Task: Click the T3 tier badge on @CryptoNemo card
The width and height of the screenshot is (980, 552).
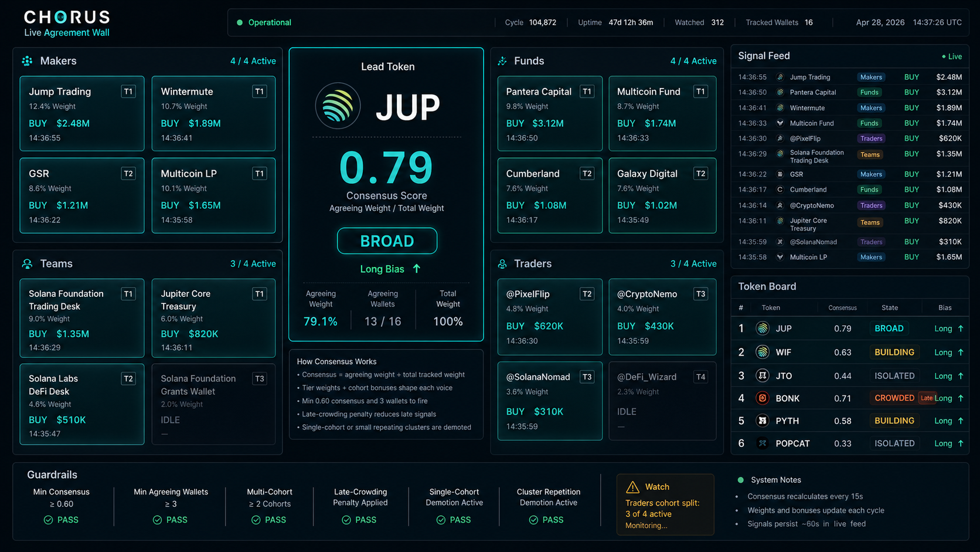Action: [x=700, y=294]
